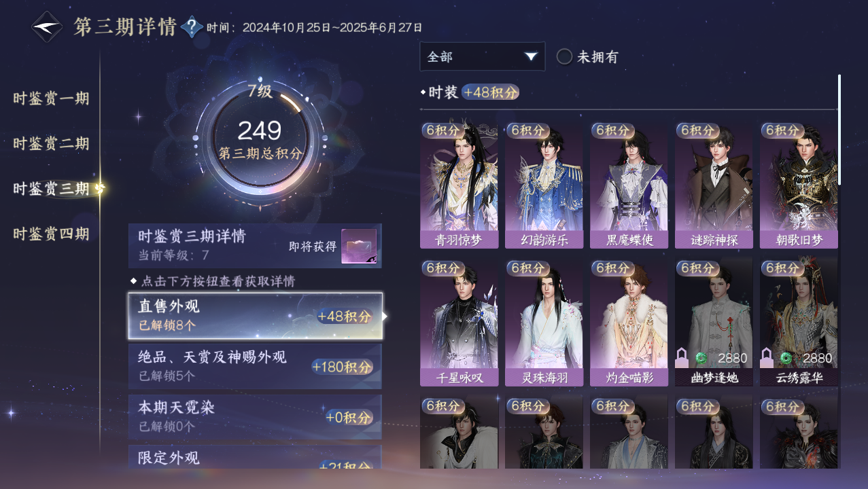
Task: Select 时鉴赏二期 in the sidebar
Action: click(51, 143)
